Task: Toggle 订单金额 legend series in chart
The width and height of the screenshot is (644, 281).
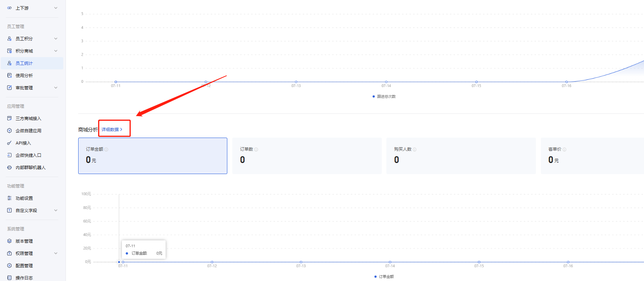Action: (384, 276)
